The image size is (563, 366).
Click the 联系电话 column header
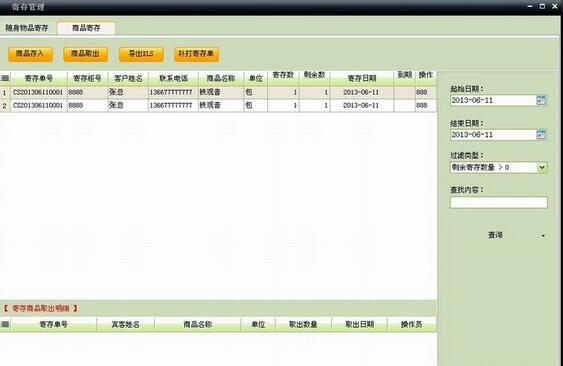point(173,78)
